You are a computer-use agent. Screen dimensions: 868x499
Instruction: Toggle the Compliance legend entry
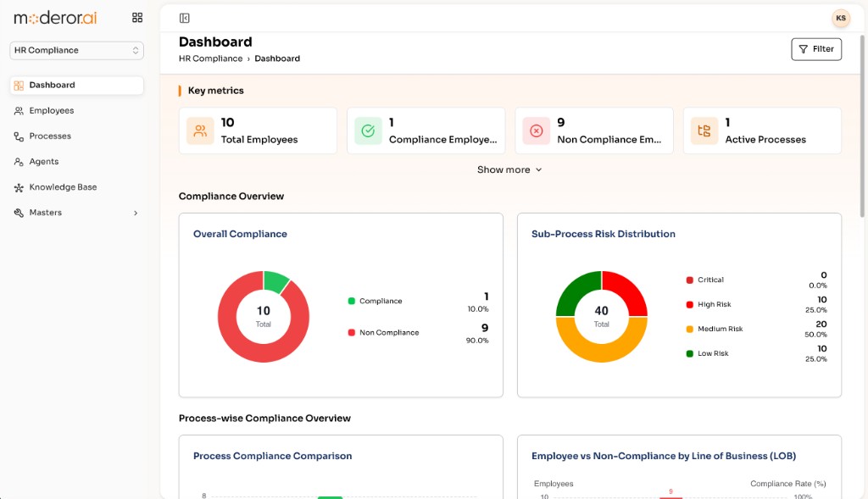375,301
